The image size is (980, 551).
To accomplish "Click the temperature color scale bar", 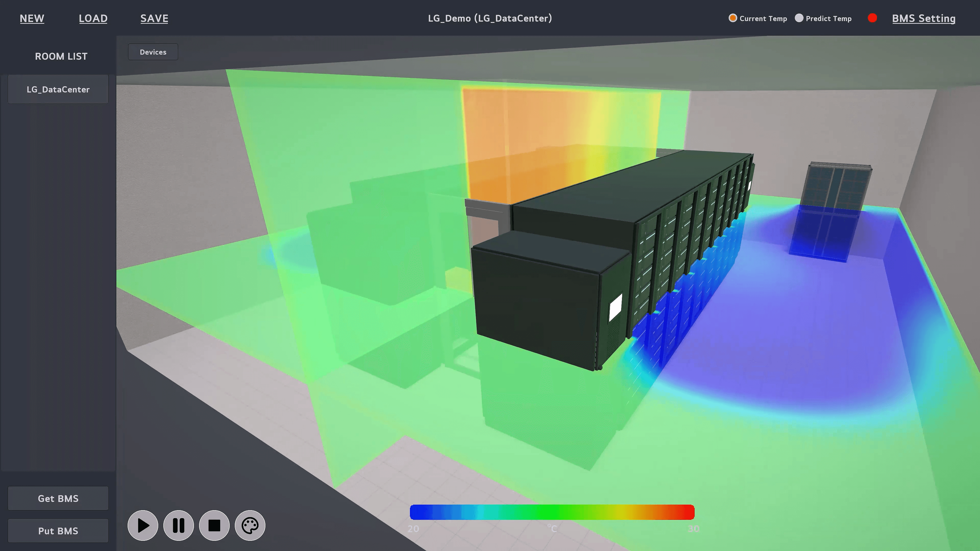I will 552,512.
